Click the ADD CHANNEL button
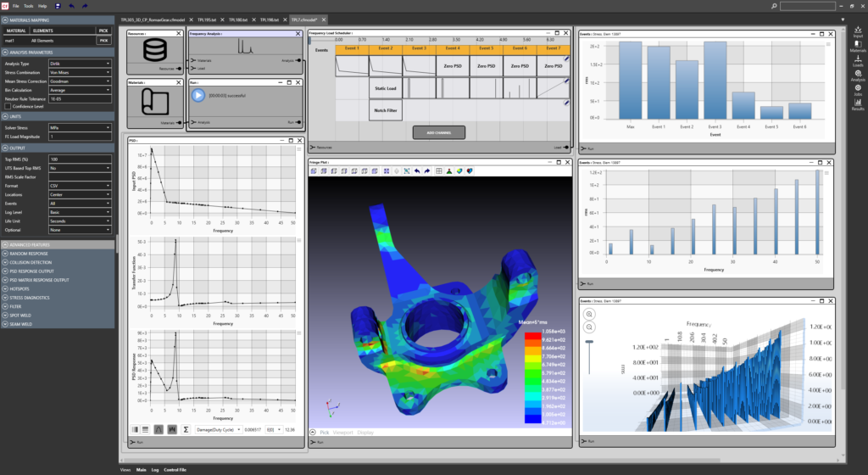 (439, 133)
